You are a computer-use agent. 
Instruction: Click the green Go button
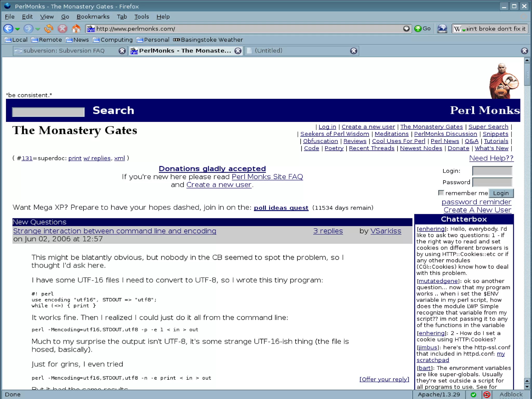422,29
